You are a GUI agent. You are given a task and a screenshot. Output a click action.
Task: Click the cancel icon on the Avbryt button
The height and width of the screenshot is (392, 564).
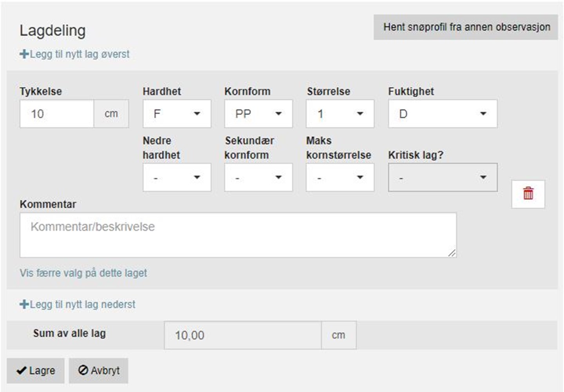[x=83, y=370]
